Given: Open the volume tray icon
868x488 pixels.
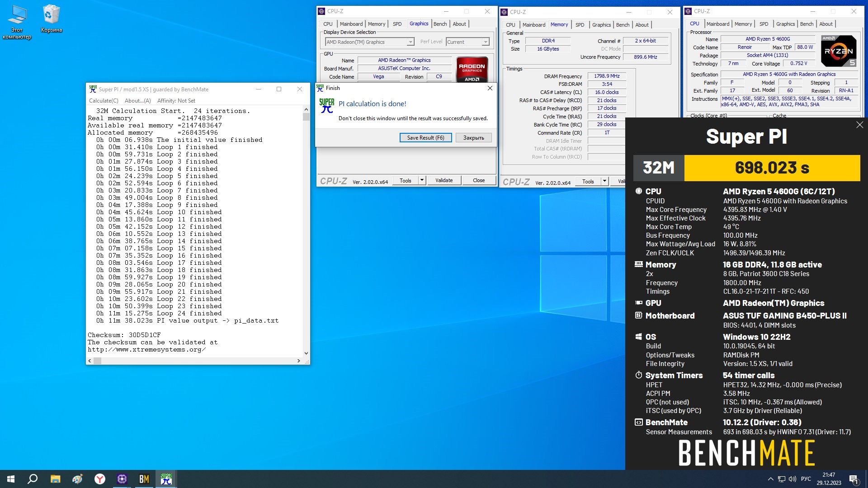Looking at the screenshot, I should (793, 479).
